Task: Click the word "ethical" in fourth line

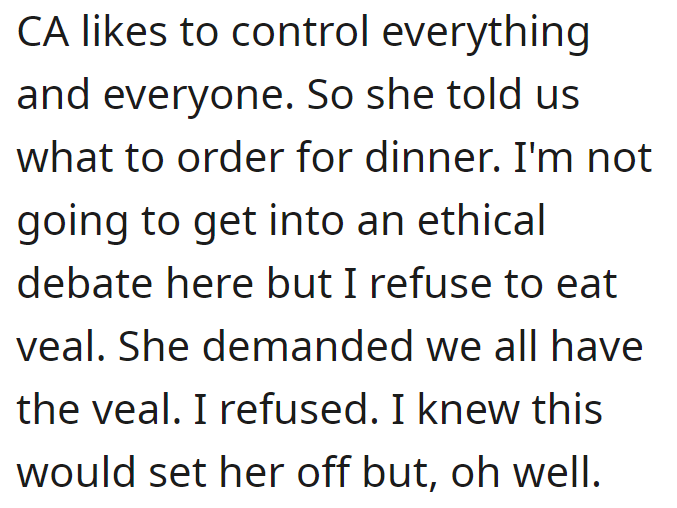Action: (482, 219)
